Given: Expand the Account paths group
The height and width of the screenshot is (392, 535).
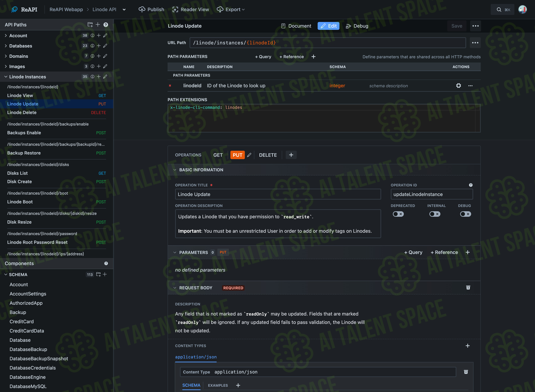Looking at the screenshot, I should coord(6,36).
